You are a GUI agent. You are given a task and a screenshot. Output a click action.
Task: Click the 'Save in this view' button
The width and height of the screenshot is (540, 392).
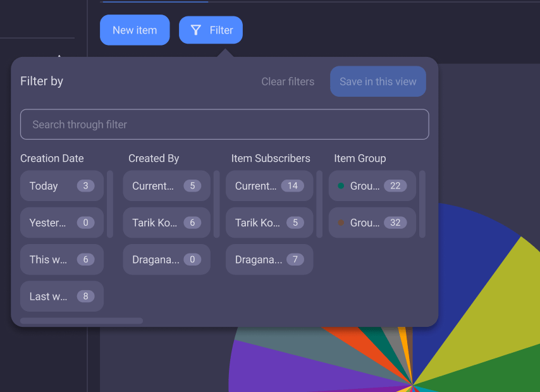click(377, 81)
